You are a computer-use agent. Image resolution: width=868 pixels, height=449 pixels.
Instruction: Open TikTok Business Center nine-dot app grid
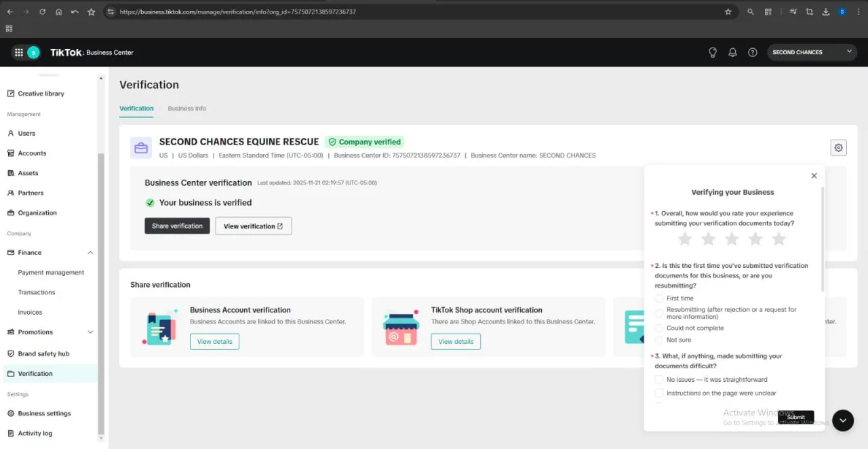pos(19,52)
